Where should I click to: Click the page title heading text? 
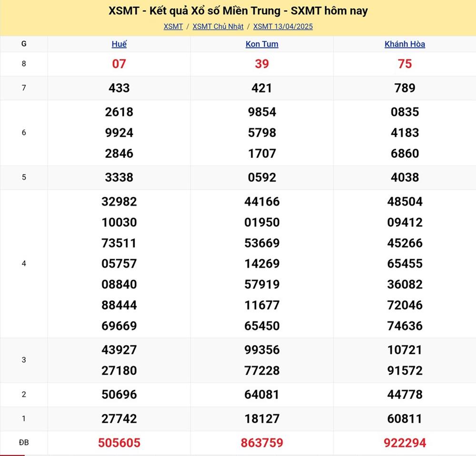(238, 11)
